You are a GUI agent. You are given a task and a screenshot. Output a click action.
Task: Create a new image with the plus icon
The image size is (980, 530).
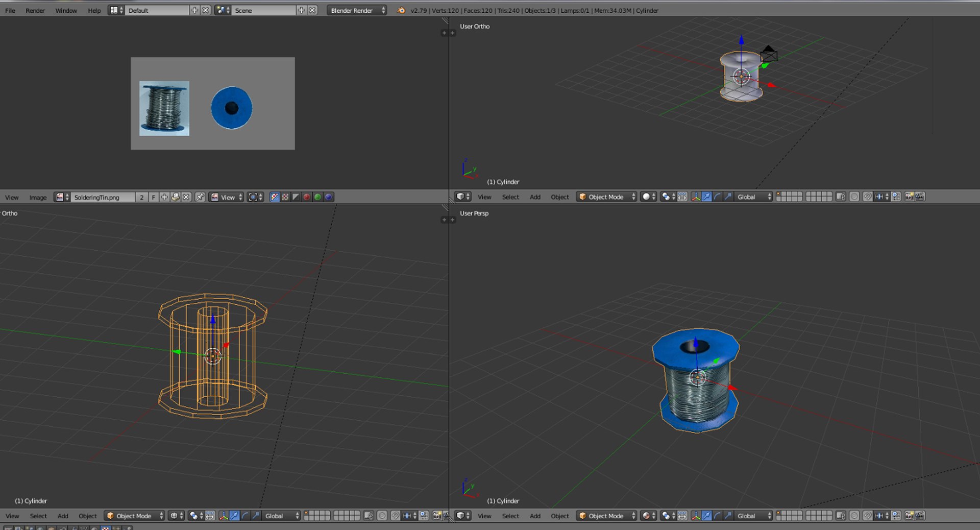click(x=164, y=197)
